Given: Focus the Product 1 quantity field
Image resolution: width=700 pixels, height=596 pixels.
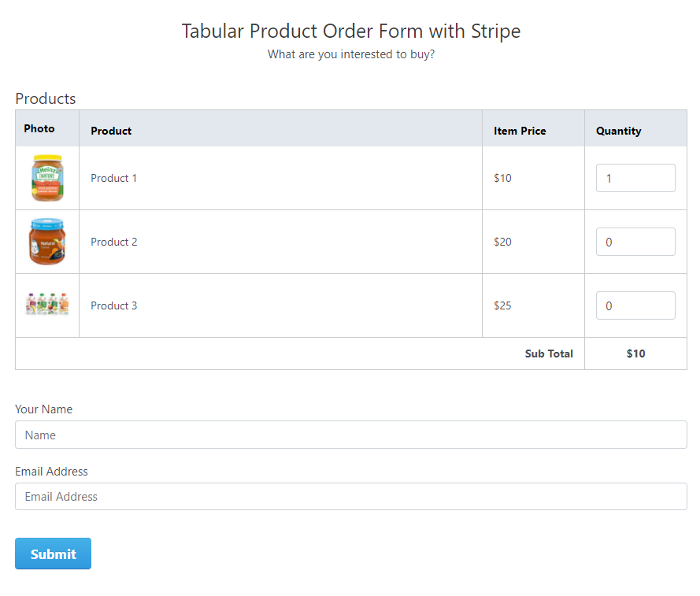Looking at the screenshot, I should (635, 178).
